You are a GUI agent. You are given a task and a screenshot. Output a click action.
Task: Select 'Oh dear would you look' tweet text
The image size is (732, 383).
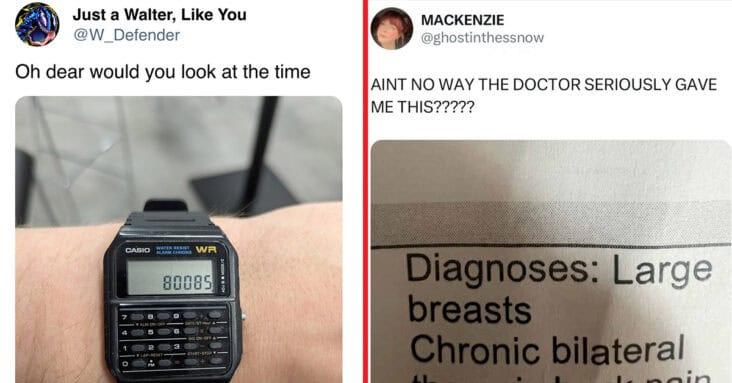(x=163, y=72)
